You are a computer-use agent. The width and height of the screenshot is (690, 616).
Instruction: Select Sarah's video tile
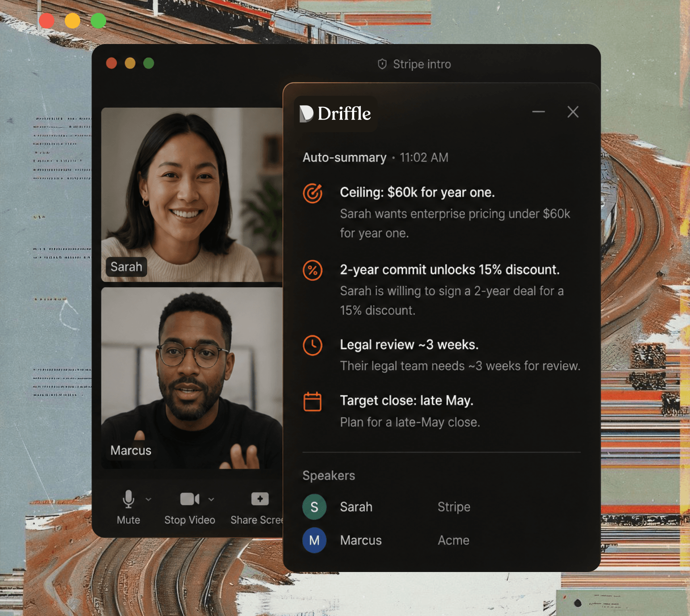[x=192, y=195]
